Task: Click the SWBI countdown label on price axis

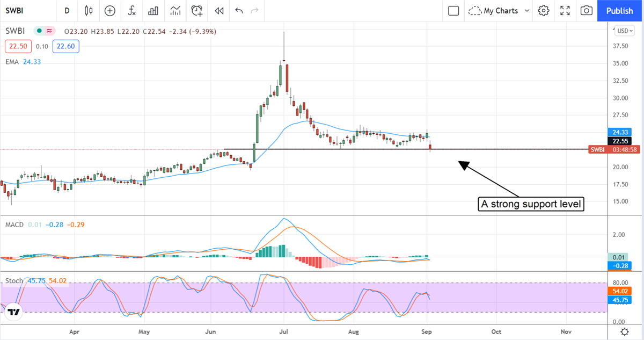Action: [613, 149]
